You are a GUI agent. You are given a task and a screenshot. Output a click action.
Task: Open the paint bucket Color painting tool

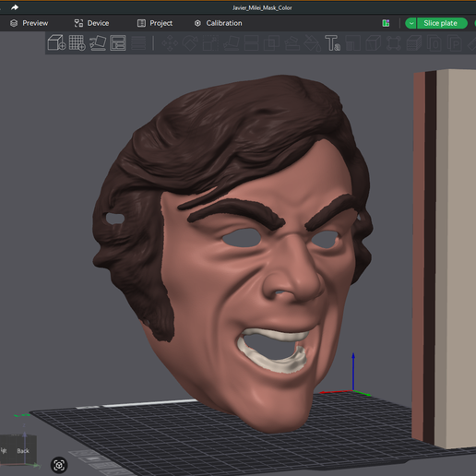tap(312, 42)
